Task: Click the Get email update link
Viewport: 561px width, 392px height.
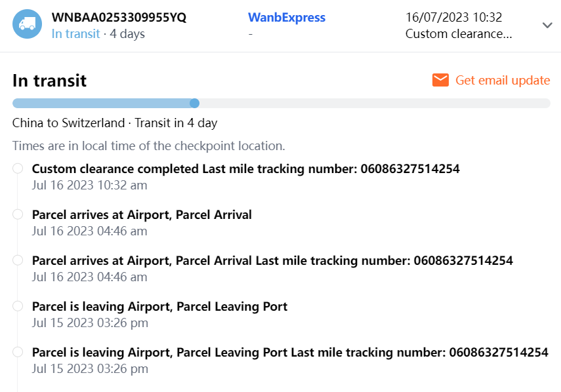Action: [503, 80]
